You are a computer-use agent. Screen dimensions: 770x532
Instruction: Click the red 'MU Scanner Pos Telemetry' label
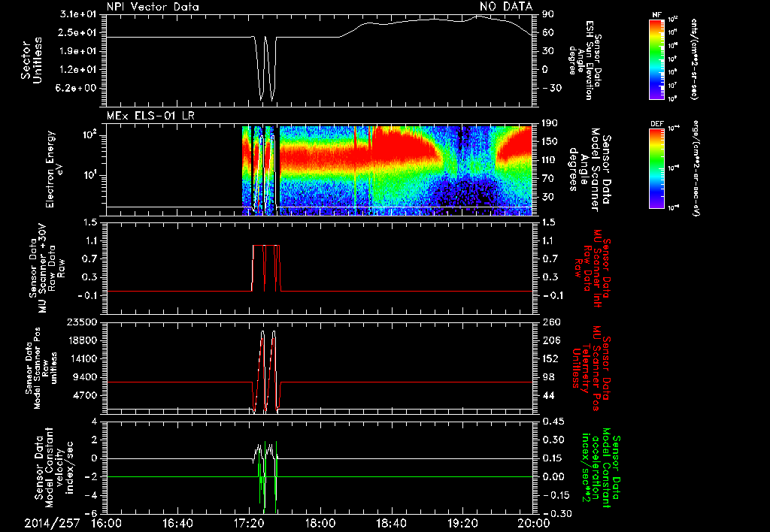click(591, 368)
